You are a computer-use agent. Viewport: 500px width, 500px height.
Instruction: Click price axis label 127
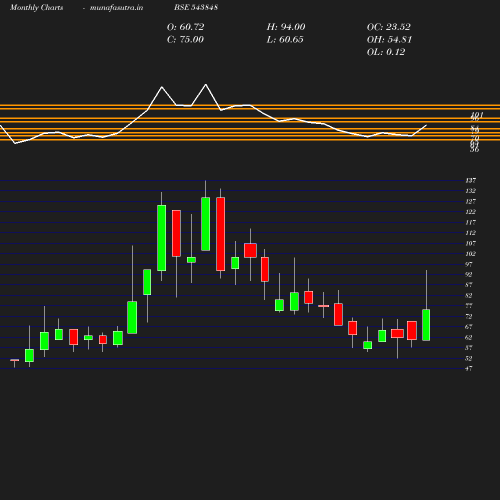[x=471, y=201]
